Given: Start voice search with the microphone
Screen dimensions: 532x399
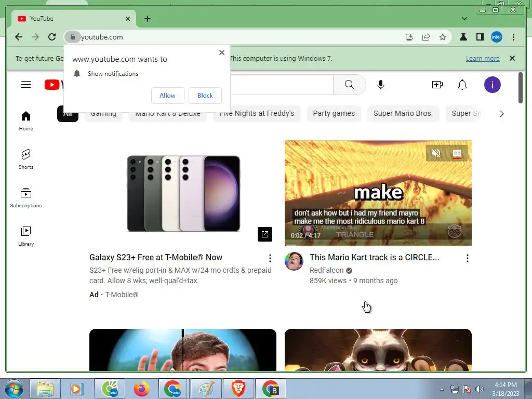Looking at the screenshot, I should 381,85.
